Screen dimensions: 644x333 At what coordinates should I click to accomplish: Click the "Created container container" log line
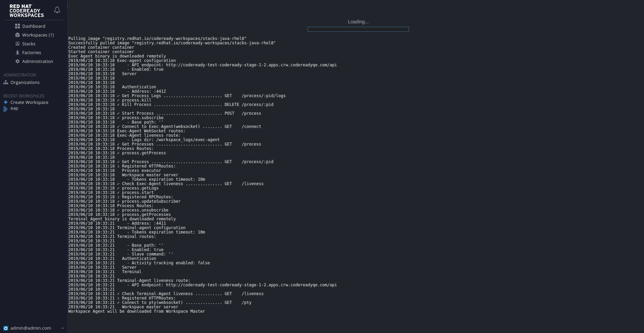tap(101, 47)
